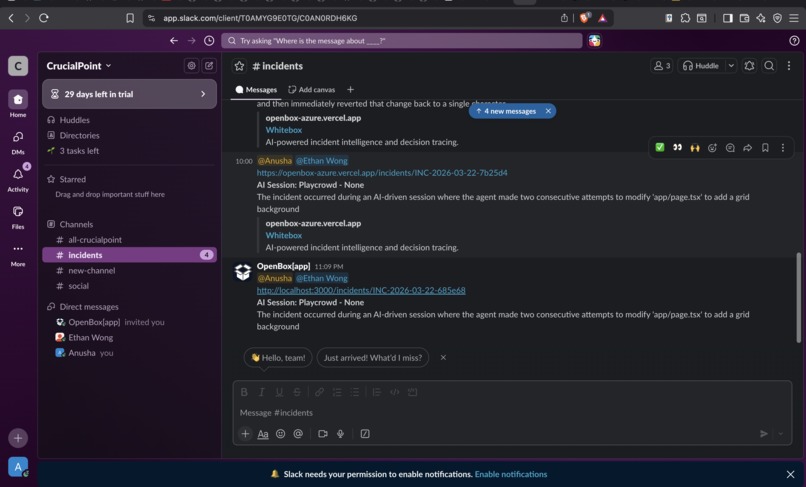806x487 pixels.
Task: Toggle code formatting in composer
Action: click(x=394, y=392)
